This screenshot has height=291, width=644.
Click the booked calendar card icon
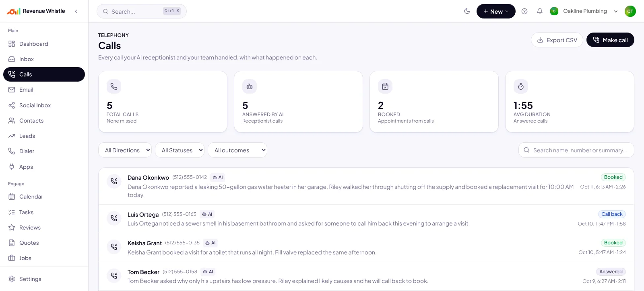tap(385, 86)
